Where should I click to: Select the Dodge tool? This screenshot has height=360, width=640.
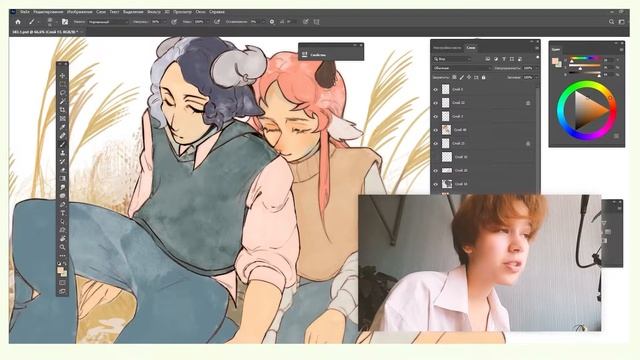point(62,196)
